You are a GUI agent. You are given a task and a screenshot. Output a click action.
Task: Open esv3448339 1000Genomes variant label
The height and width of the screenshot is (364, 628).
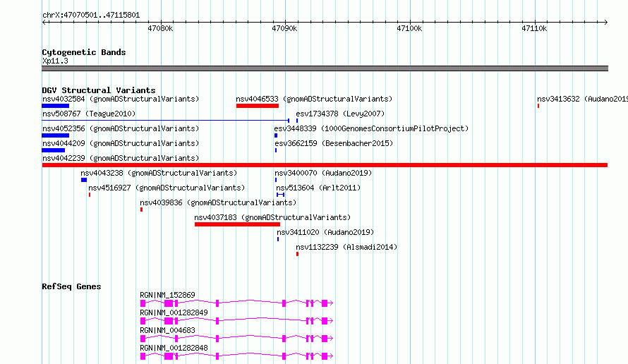click(x=371, y=128)
